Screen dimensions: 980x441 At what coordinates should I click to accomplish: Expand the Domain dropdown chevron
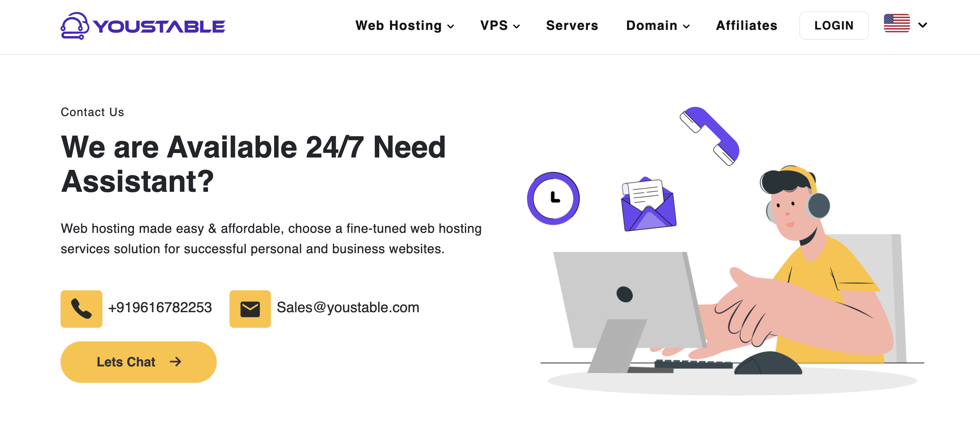point(686,26)
